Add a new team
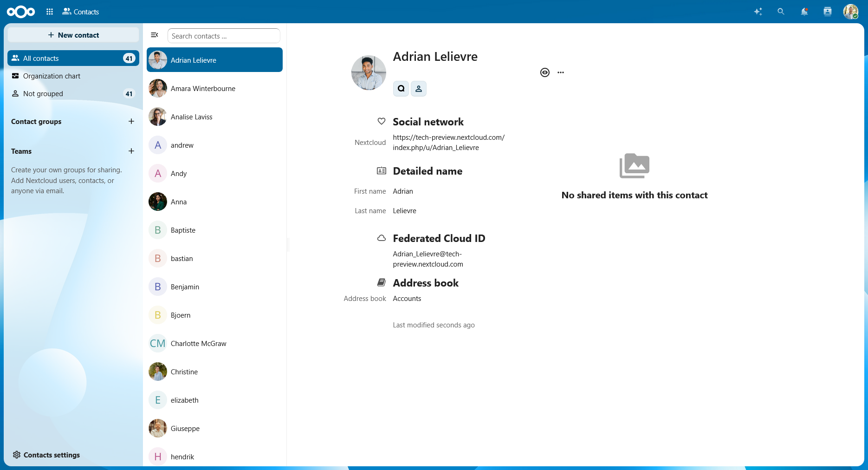This screenshot has width=868, height=470. (x=131, y=151)
